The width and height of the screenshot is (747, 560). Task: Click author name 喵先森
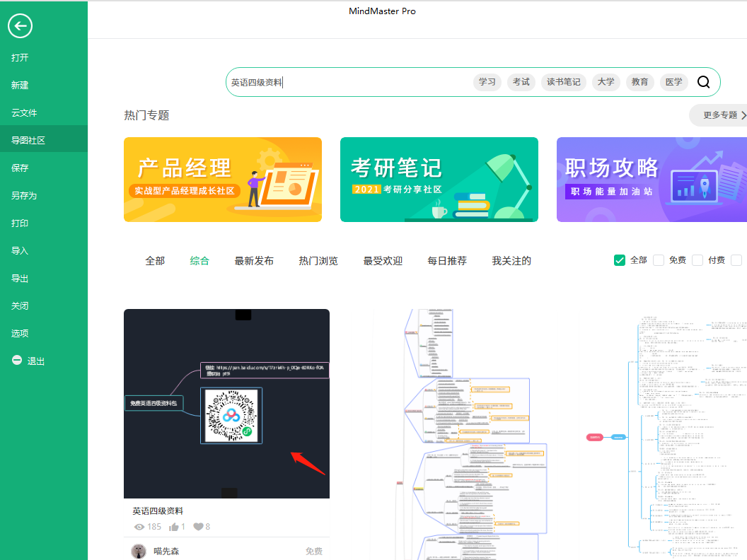coord(166,552)
